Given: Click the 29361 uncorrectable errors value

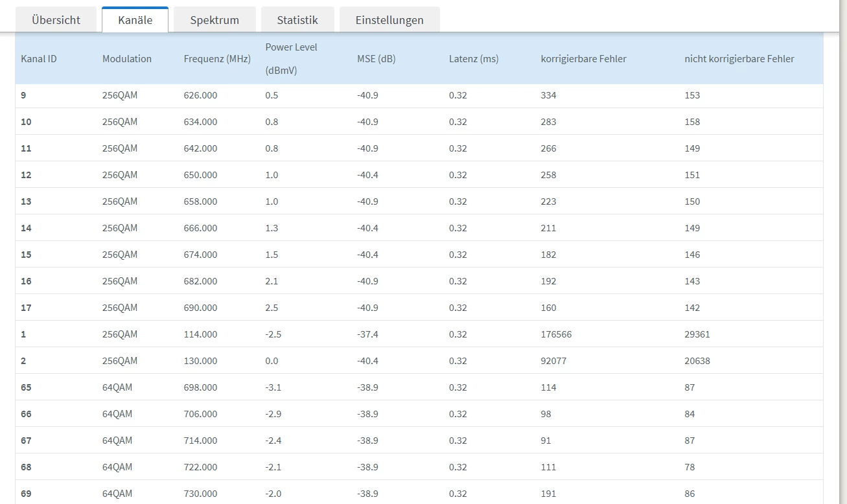Looking at the screenshot, I should point(697,334).
